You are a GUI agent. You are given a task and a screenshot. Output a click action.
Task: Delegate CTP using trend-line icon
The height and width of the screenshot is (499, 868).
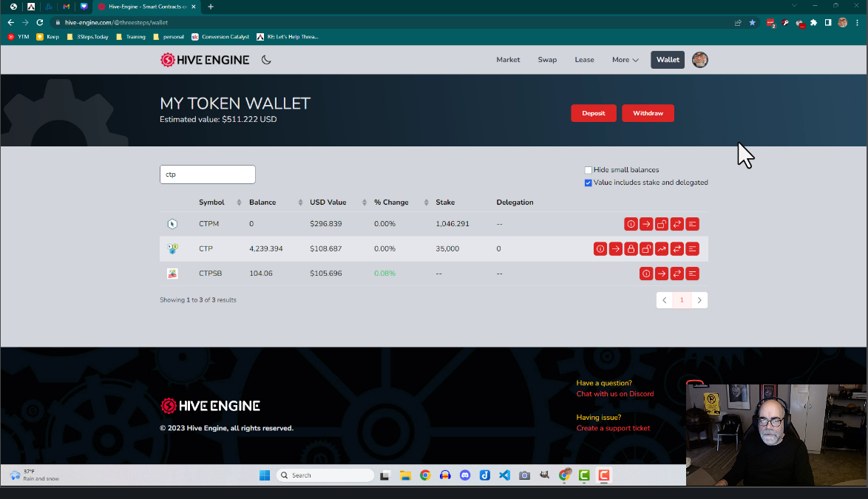[x=662, y=249]
